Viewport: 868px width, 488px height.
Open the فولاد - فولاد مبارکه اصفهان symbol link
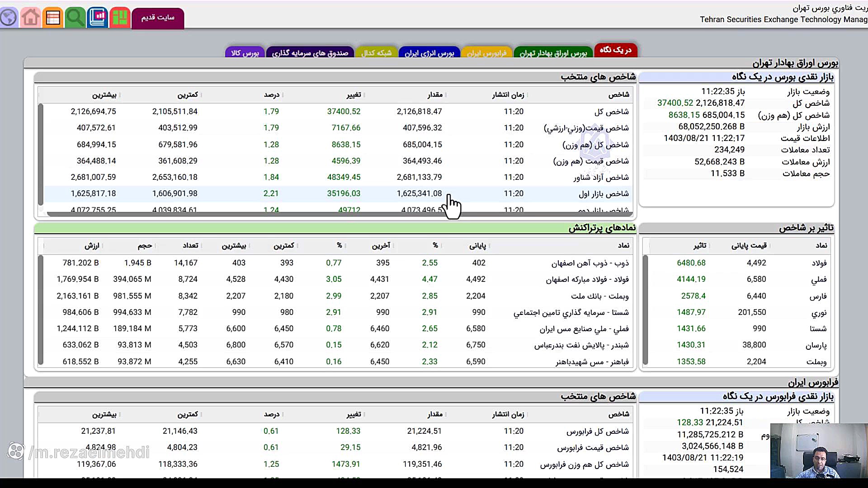coord(587,279)
